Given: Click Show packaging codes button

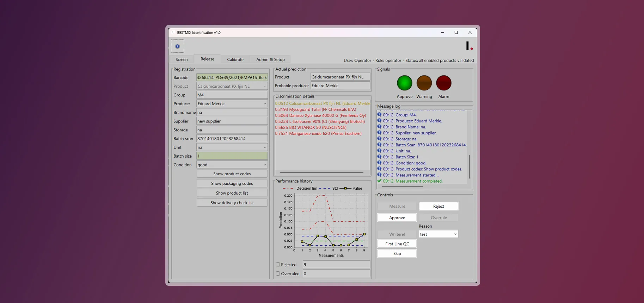Looking at the screenshot, I should tap(232, 183).
